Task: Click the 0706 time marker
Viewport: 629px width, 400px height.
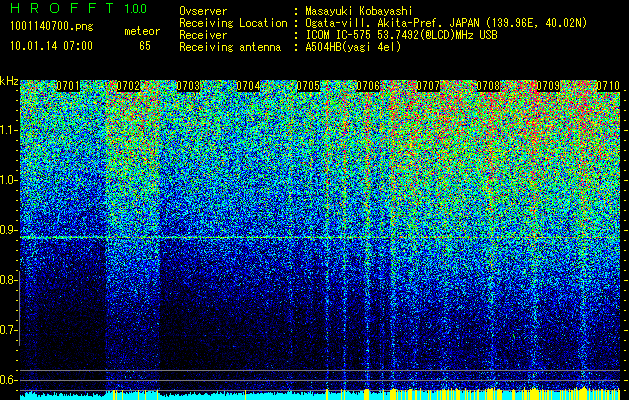Action: [x=368, y=86]
